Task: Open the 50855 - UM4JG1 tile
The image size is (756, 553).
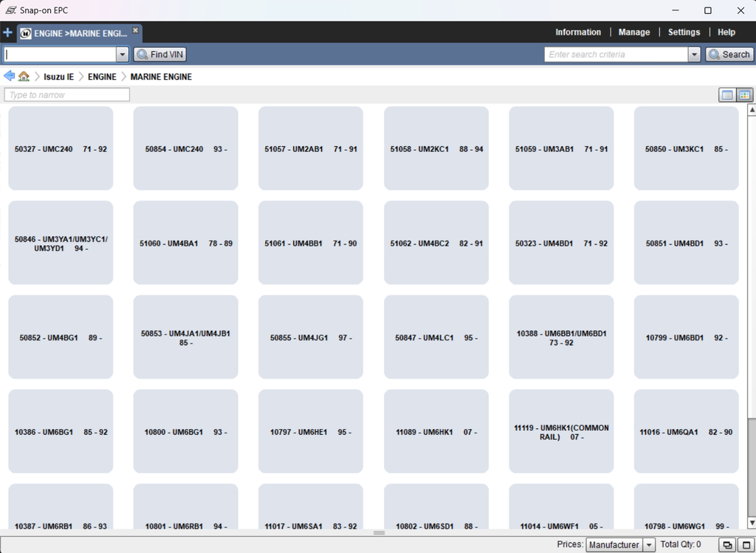Action: click(x=311, y=337)
